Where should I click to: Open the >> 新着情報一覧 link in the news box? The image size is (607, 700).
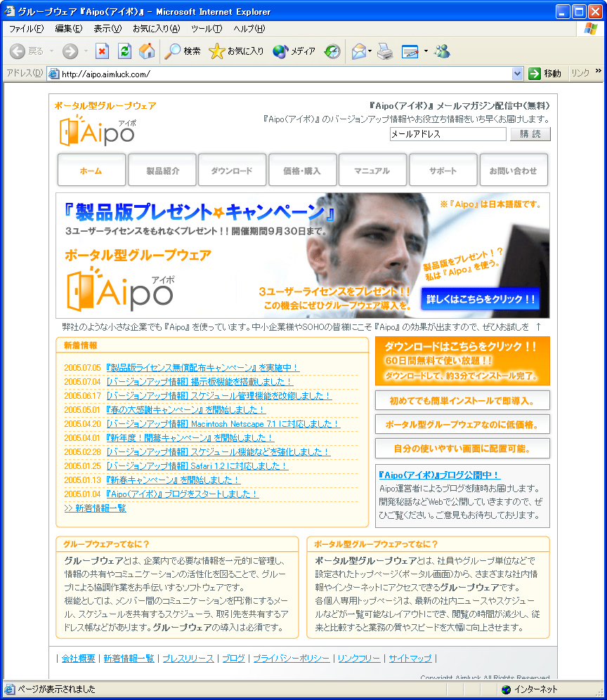click(95, 508)
